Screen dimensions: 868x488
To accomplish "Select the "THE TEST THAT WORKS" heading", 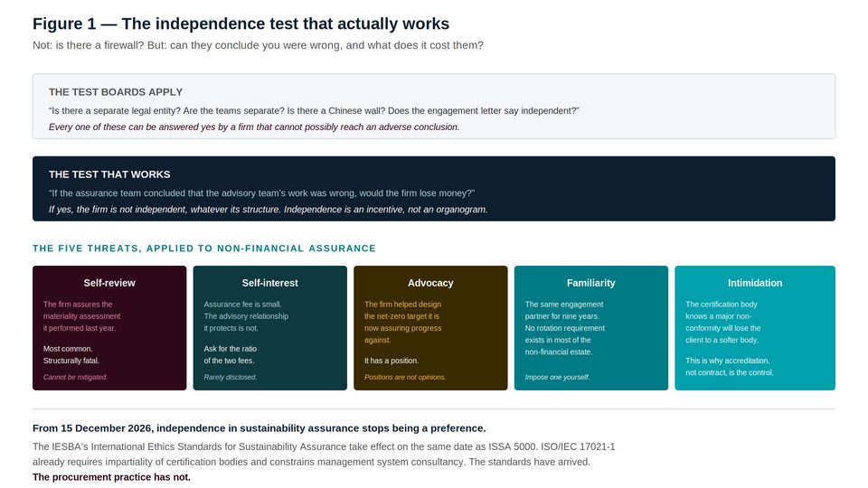I will click(x=109, y=174).
